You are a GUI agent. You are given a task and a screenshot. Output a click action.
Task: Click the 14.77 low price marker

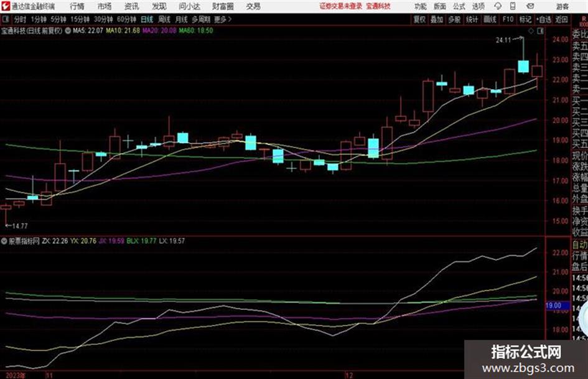pos(19,226)
